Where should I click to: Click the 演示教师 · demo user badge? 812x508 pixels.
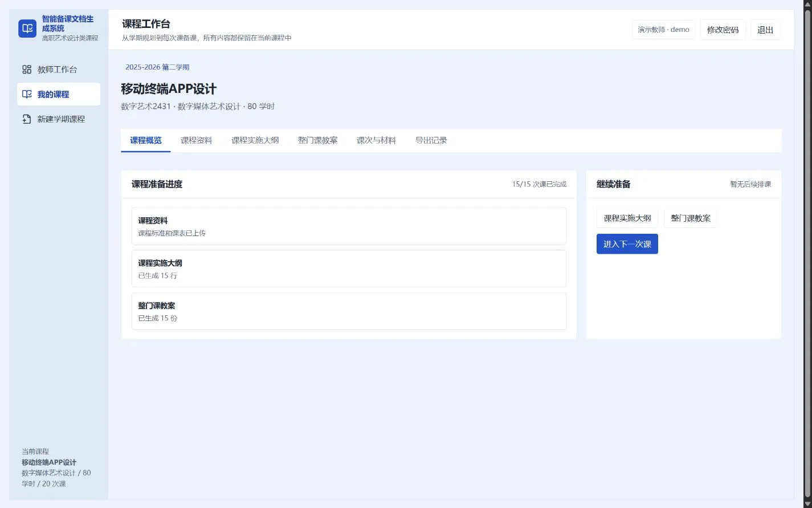[x=664, y=30]
